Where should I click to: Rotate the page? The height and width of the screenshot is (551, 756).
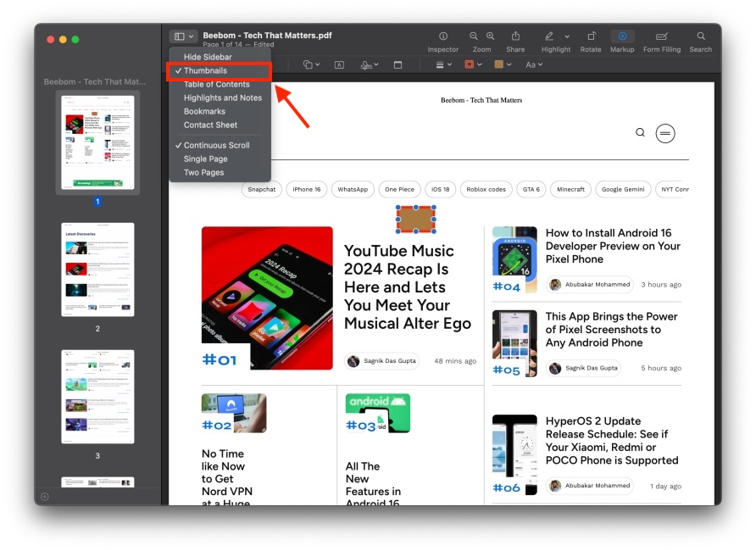click(591, 36)
